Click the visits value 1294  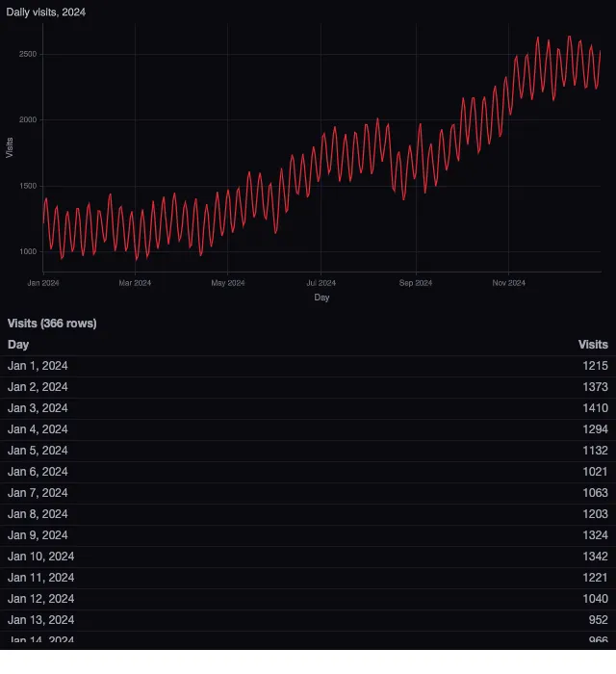[595, 429]
